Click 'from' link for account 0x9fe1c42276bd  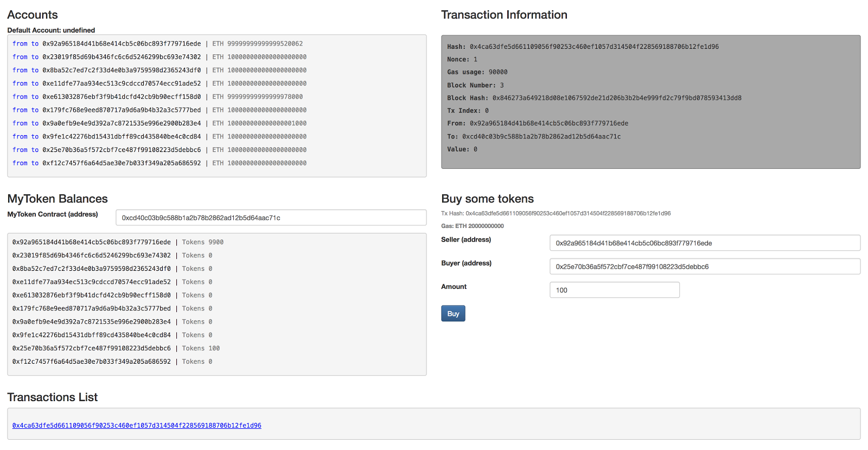[x=20, y=137]
